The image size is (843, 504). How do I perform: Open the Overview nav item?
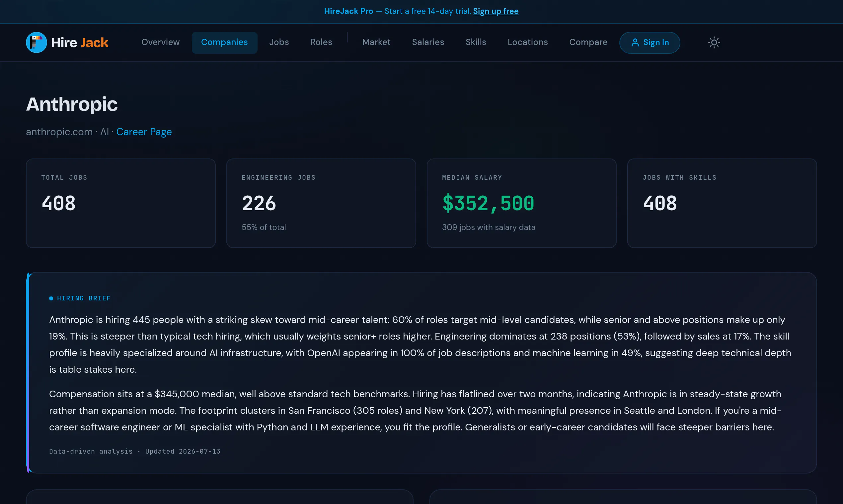point(160,42)
